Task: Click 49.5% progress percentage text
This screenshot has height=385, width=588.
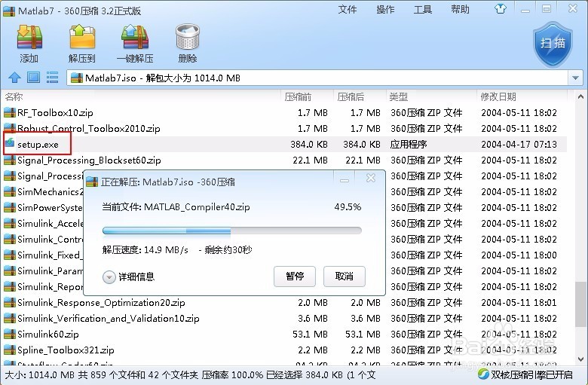Action: click(x=348, y=207)
